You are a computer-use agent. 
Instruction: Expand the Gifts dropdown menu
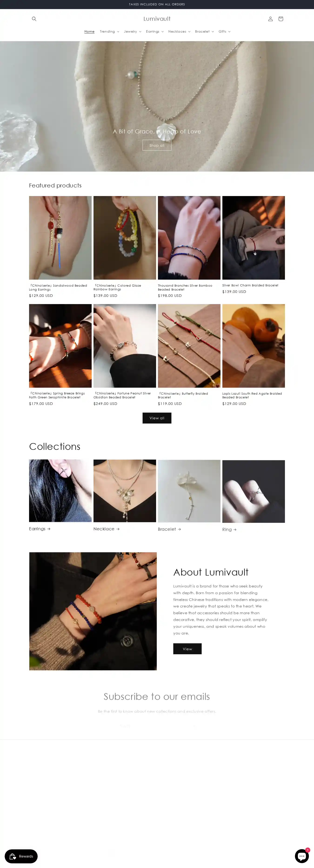(x=224, y=31)
